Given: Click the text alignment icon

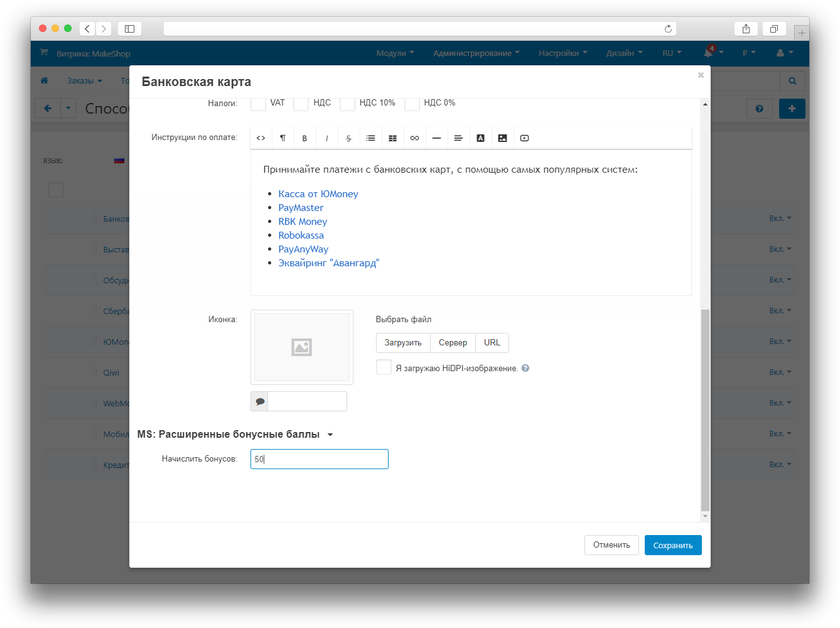Looking at the screenshot, I should pyautogui.click(x=458, y=138).
